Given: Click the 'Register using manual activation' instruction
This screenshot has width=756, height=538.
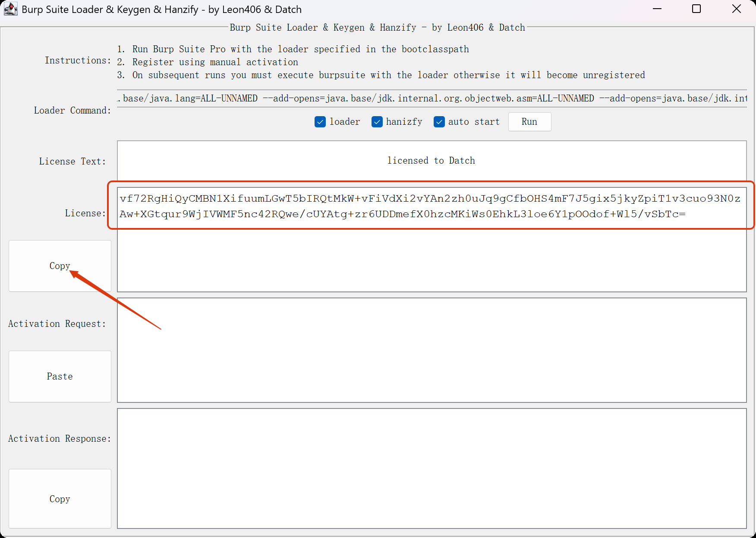Looking at the screenshot, I should (x=215, y=62).
